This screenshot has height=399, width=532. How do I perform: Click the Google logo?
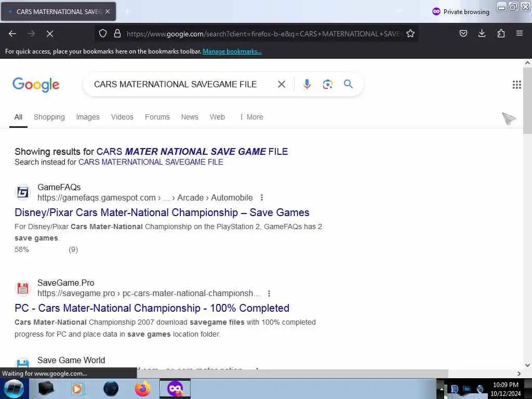tap(36, 85)
